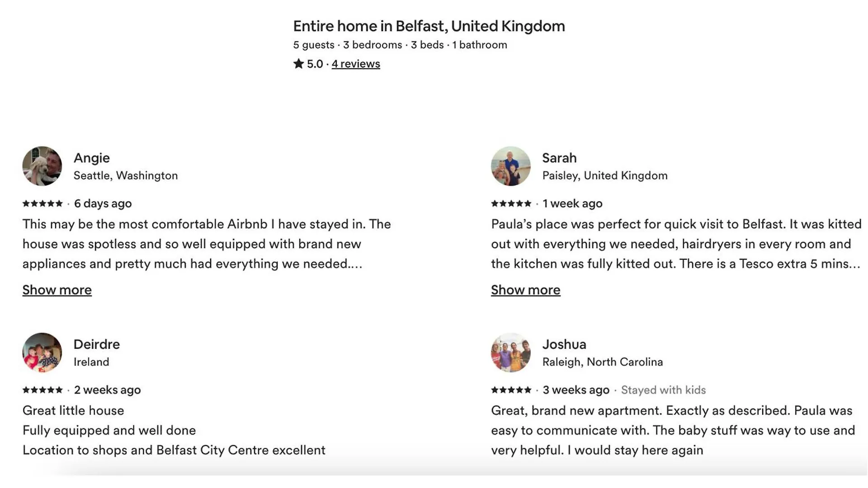This screenshot has width=868, height=488.
Task: Click the listing title Entire home in Belfast
Action: 429,26
